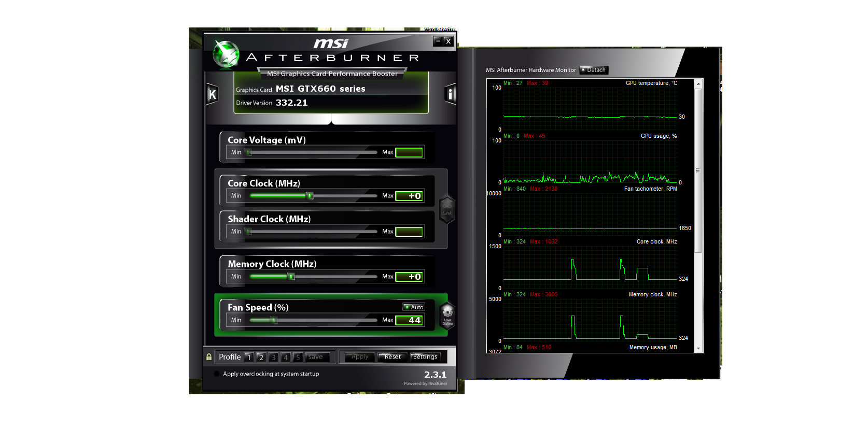Select profile slot 1

point(249,357)
